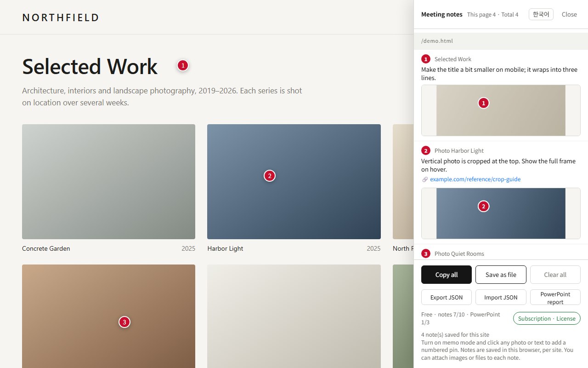Screen dimensions: 588x368
Task: Close the Meeting notes panel
Action: coord(569,14)
